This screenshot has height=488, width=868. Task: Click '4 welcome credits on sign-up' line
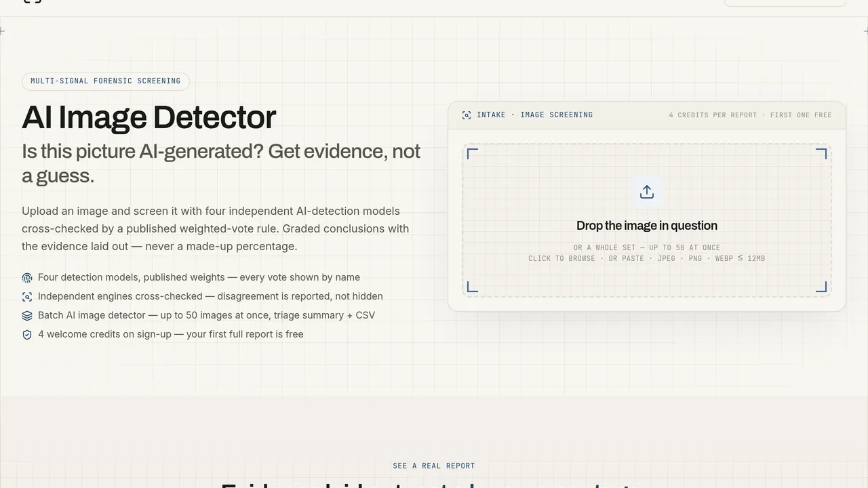(171, 334)
